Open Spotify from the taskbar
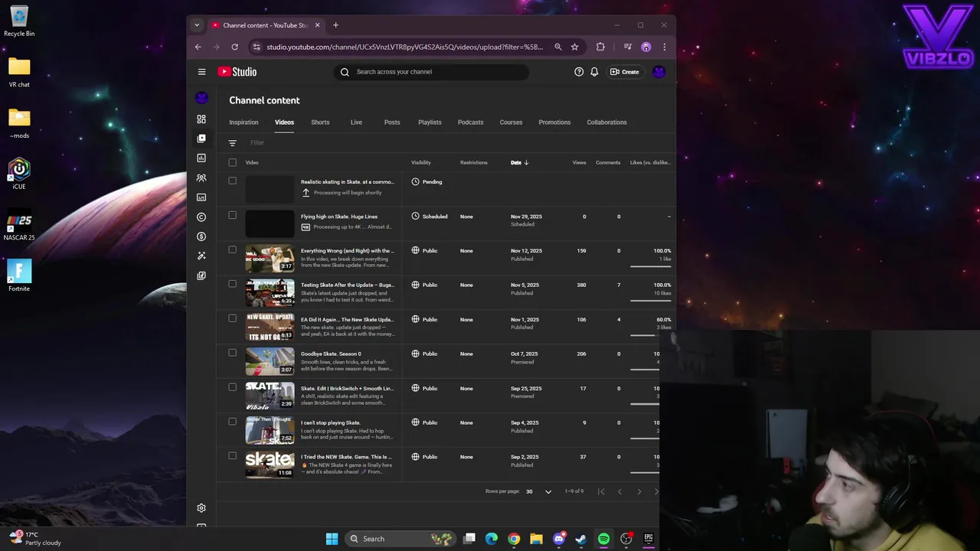The width and height of the screenshot is (980, 551). point(603,539)
